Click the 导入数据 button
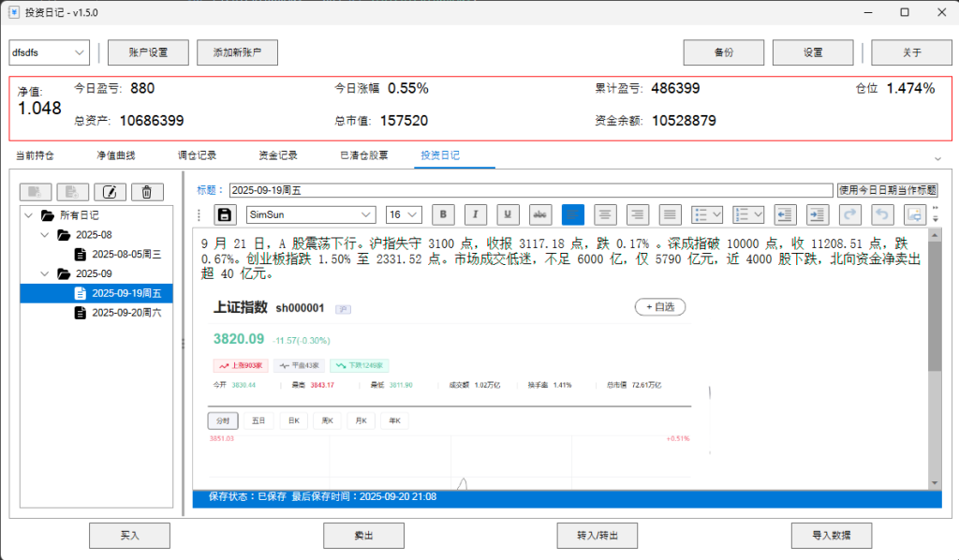The height and width of the screenshot is (560, 959). 832,536
